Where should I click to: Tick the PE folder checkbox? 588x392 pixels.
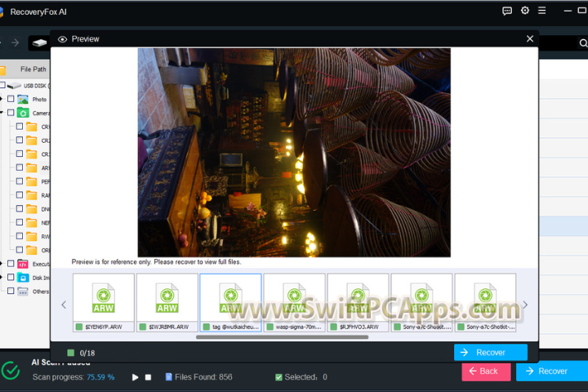point(20,180)
